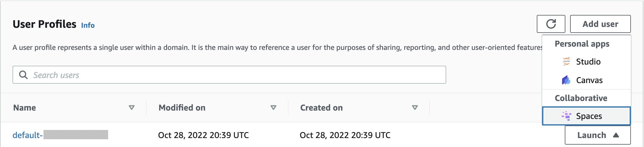This screenshot has height=147, width=644.
Task: Click the magnifier icon in search box
Action: (x=23, y=75)
